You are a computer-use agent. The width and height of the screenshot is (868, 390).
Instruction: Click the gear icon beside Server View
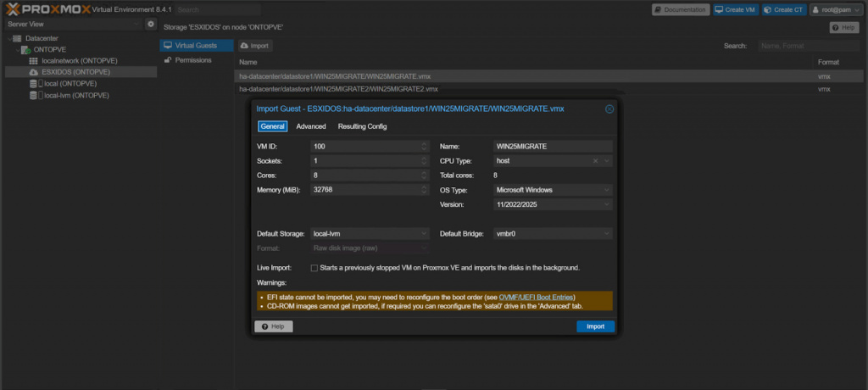pyautogui.click(x=151, y=25)
